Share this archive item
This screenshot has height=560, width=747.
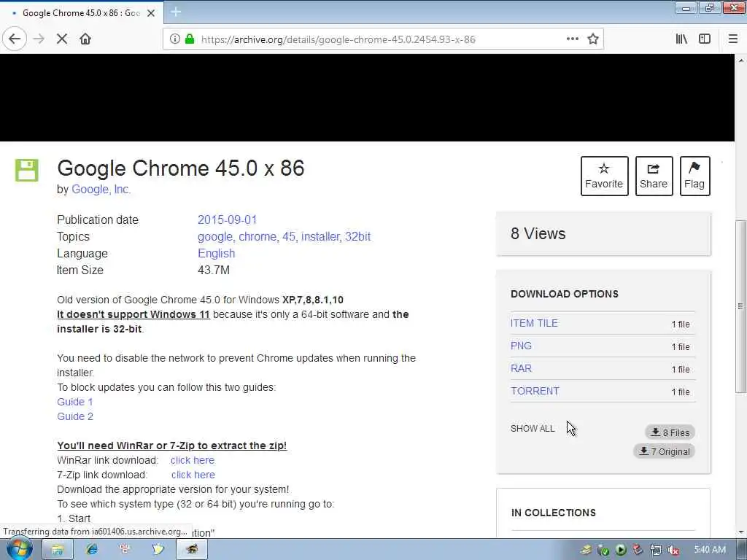click(x=654, y=176)
